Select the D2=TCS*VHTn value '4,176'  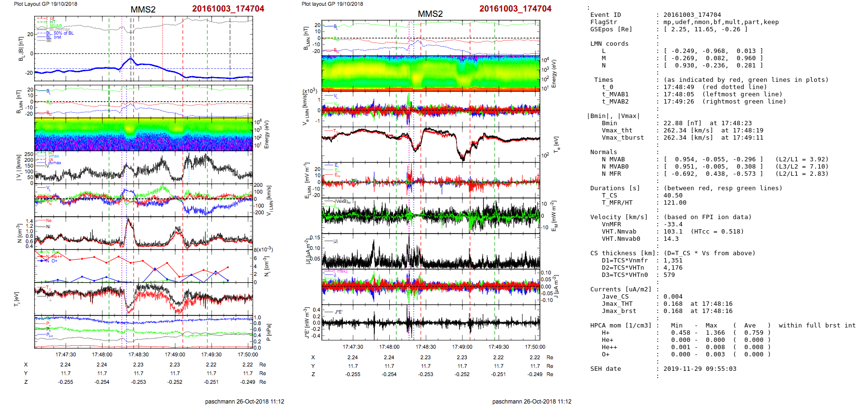pyautogui.click(x=673, y=268)
